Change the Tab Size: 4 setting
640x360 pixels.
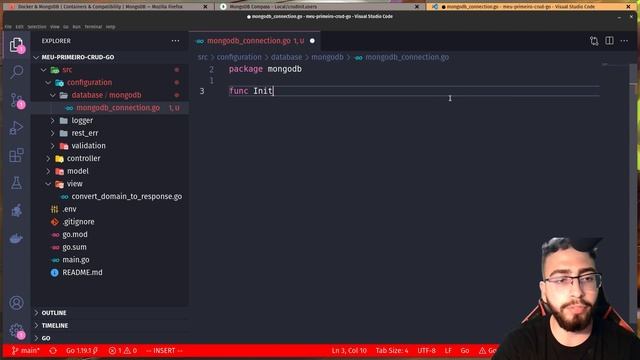(391, 351)
